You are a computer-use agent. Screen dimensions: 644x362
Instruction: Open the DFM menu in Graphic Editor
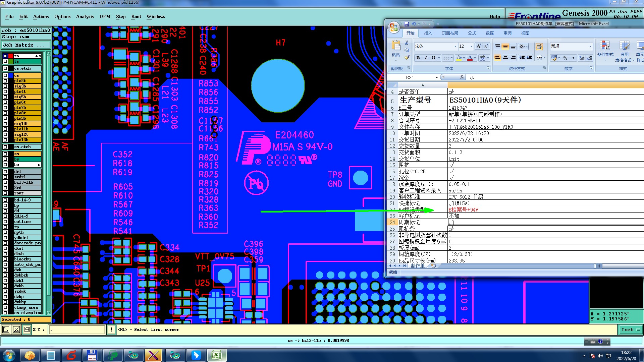coord(105,16)
